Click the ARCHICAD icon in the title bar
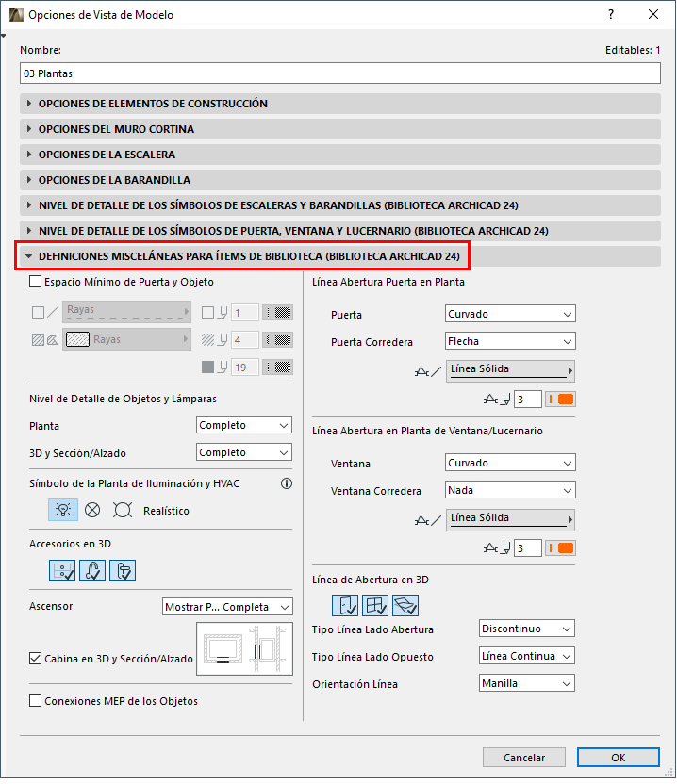The height and width of the screenshot is (784, 677). click(x=16, y=14)
